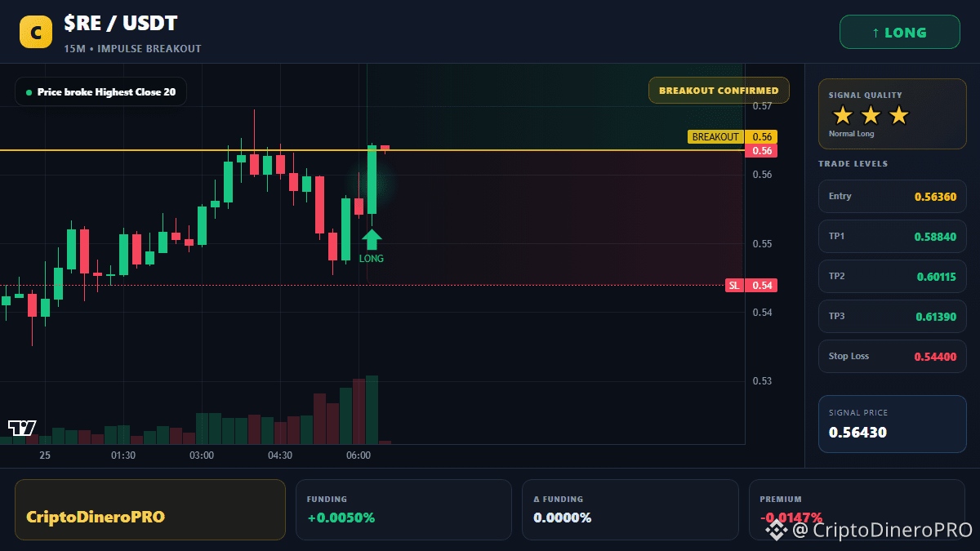Click the Normal Long quality label
Image resolution: width=980 pixels, height=551 pixels.
coord(852,134)
